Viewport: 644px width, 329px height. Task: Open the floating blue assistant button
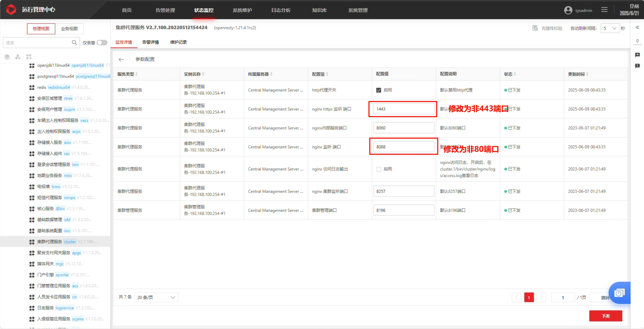(x=619, y=293)
